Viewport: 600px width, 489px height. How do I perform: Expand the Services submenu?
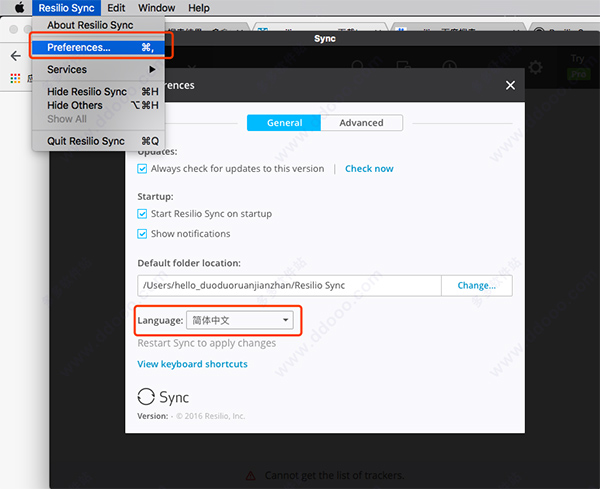pyautogui.click(x=98, y=70)
